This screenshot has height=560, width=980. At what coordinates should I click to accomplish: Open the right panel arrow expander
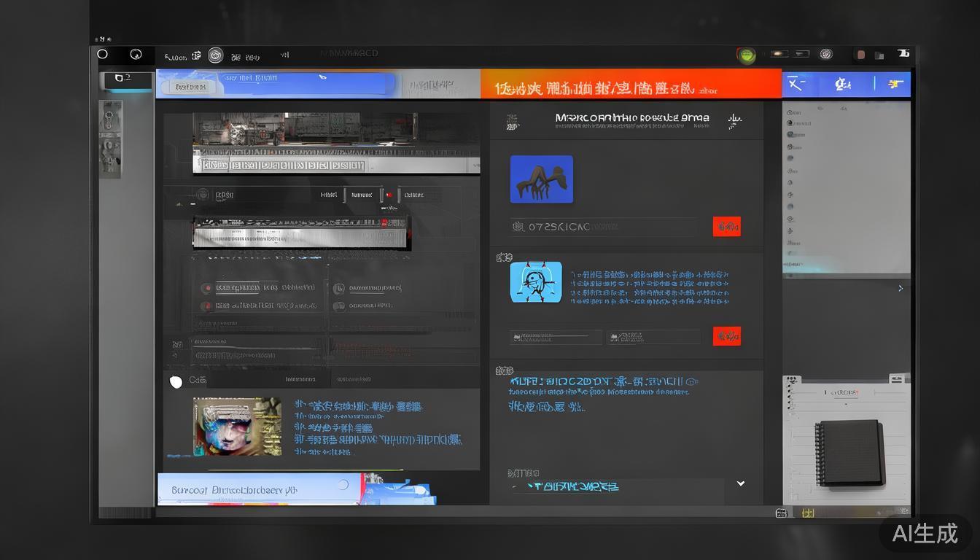(x=901, y=288)
